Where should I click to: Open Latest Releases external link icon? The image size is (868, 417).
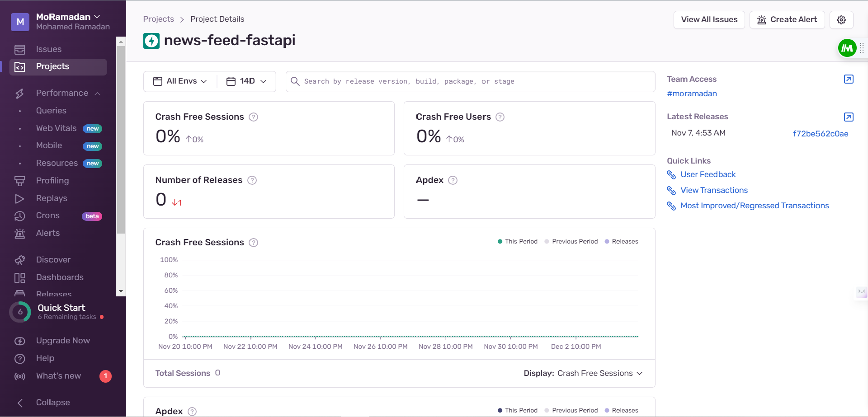click(849, 117)
